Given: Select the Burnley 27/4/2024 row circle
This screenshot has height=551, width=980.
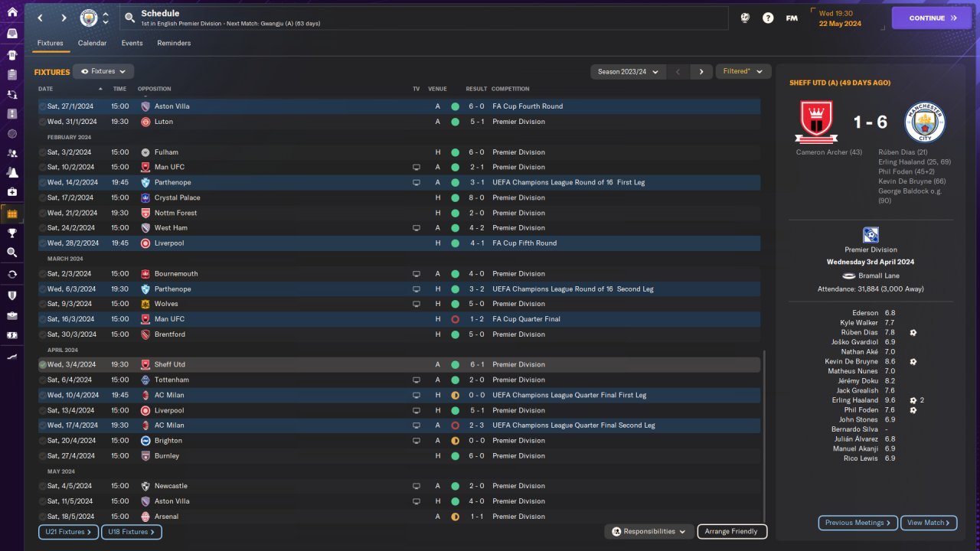Looking at the screenshot, I should click(42, 456).
